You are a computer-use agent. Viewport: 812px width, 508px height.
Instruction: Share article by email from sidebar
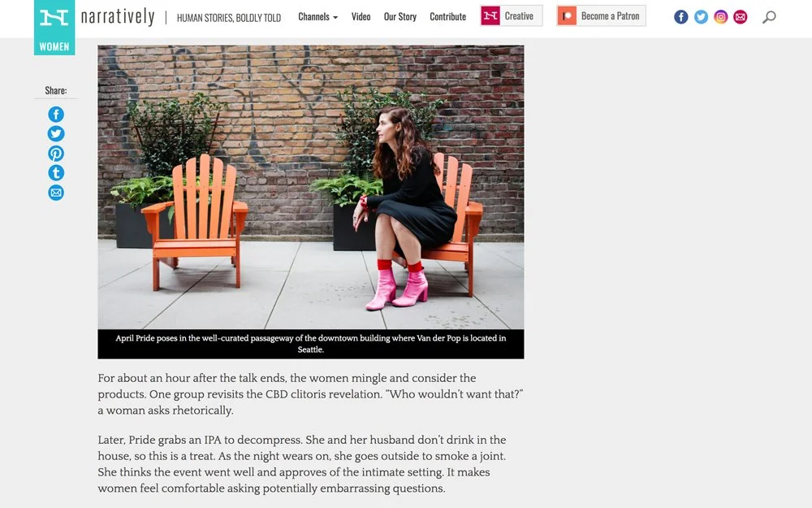click(56, 193)
